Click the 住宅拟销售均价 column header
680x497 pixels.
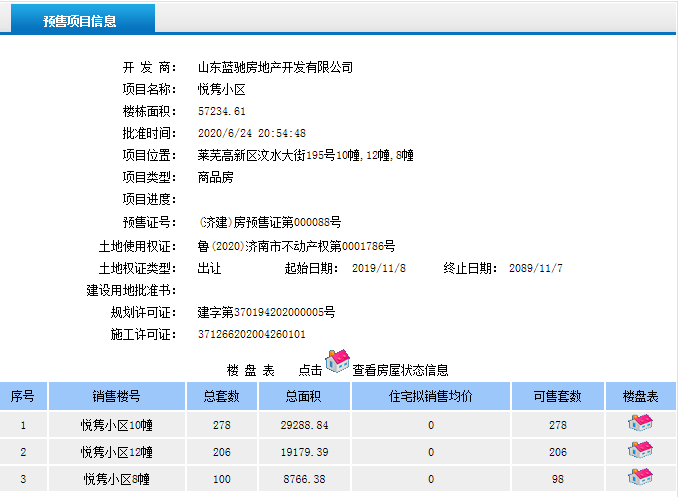tap(430, 396)
